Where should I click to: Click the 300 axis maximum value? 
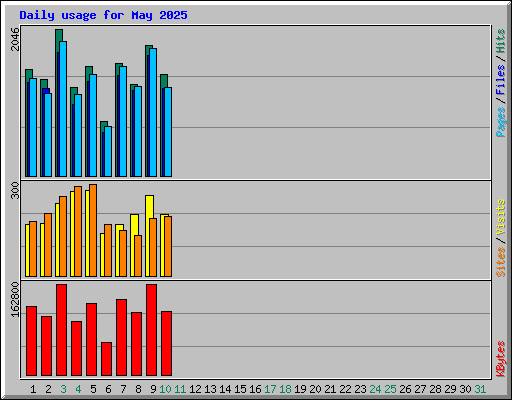15,190
